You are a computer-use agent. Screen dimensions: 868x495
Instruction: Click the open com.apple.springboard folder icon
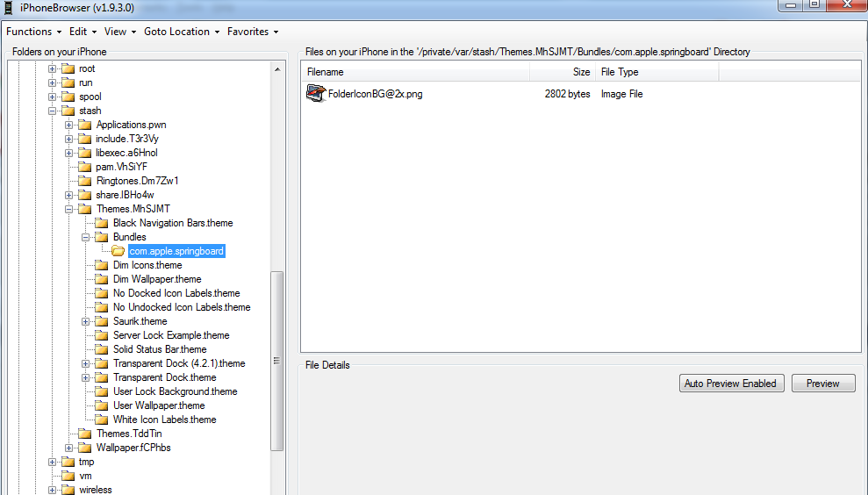[x=118, y=251]
